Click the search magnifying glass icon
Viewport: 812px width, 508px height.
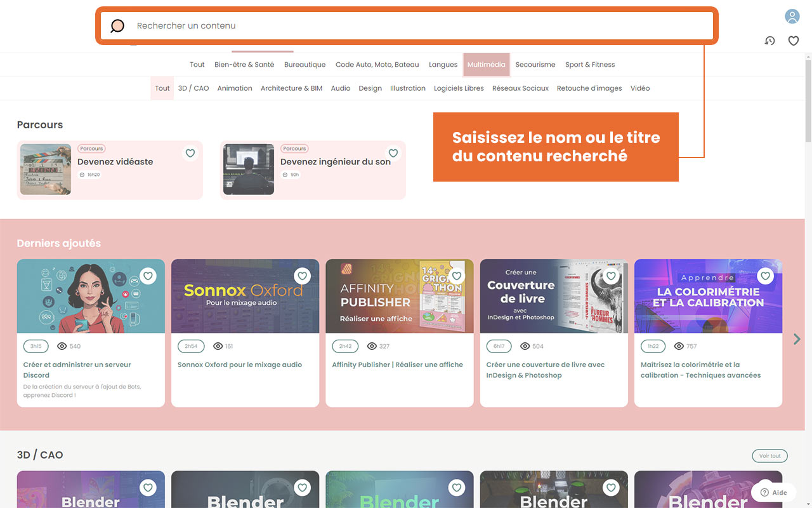pyautogui.click(x=117, y=25)
